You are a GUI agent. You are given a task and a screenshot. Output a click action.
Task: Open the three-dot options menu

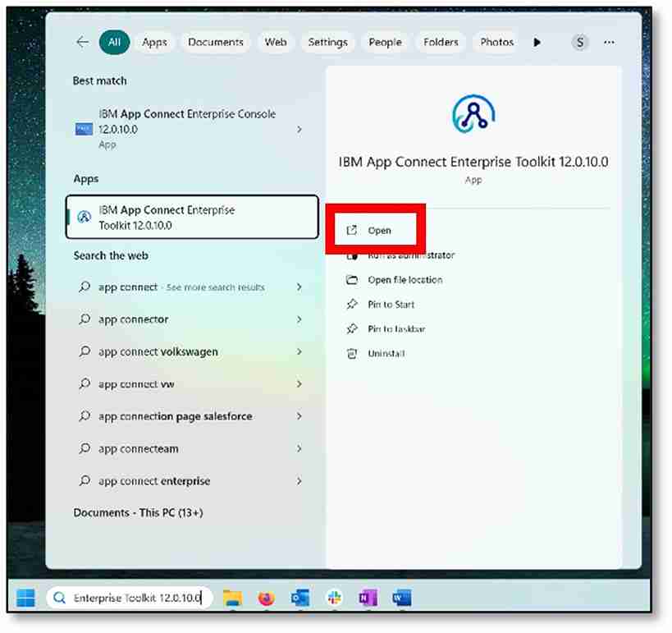[x=609, y=42]
